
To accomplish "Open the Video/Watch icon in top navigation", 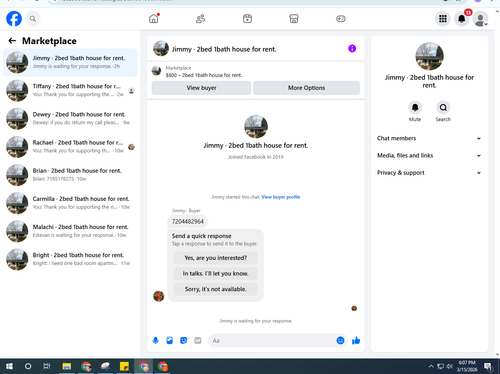I will pyautogui.click(x=247, y=19).
